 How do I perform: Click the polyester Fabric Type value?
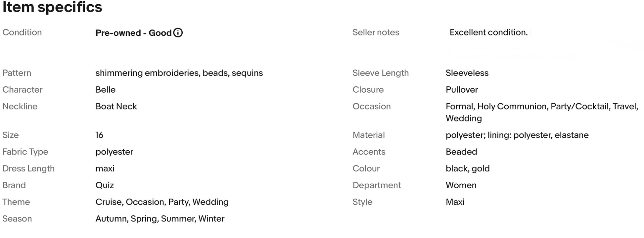tap(114, 152)
